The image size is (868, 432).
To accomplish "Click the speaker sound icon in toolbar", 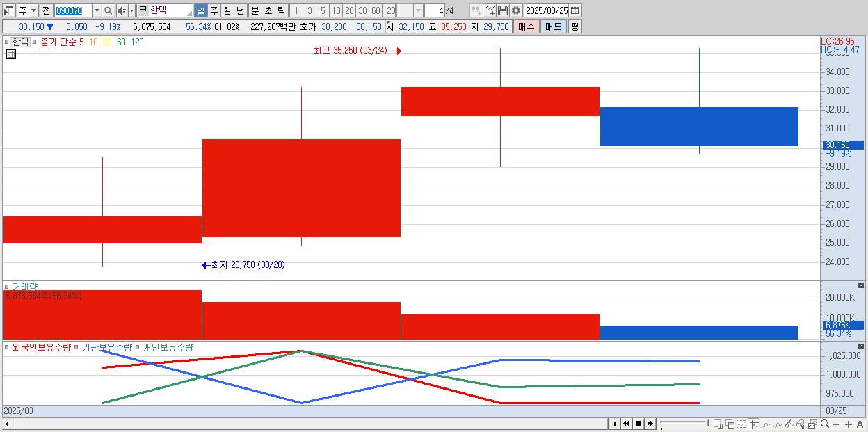I will [x=122, y=10].
